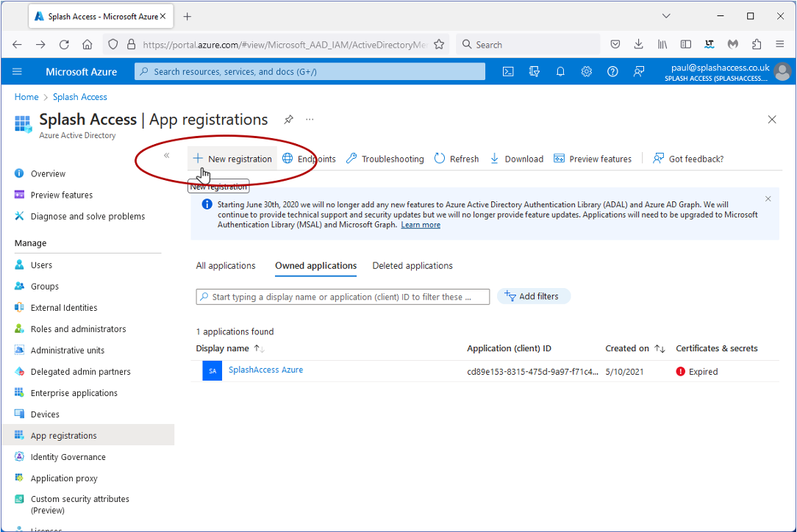The height and width of the screenshot is (532, 797).
Task: Download the app registrations list
Action: click(x=516, y=159)
